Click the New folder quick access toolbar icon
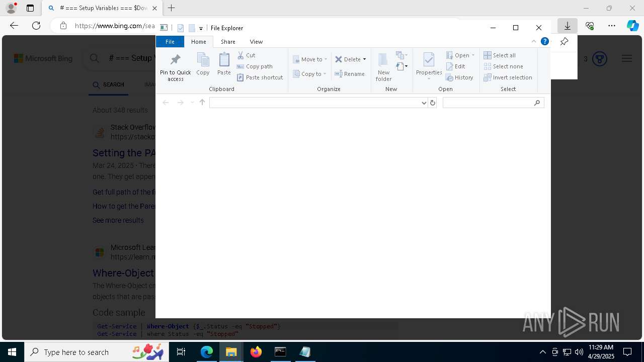Screen dimensions: 644x362 tap(192, 28)
